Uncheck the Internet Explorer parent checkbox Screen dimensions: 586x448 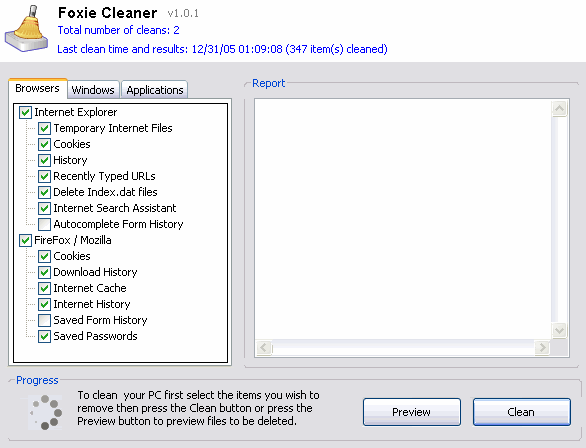[25, 112]
